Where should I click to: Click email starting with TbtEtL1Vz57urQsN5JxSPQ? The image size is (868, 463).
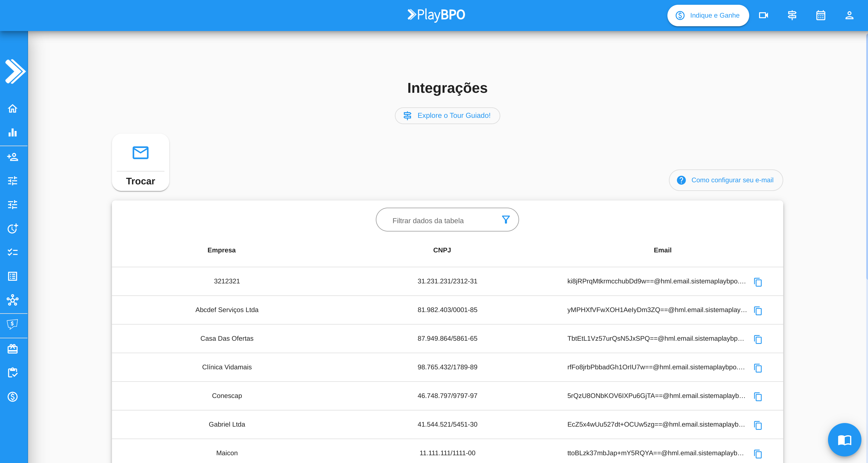[656, 338]
